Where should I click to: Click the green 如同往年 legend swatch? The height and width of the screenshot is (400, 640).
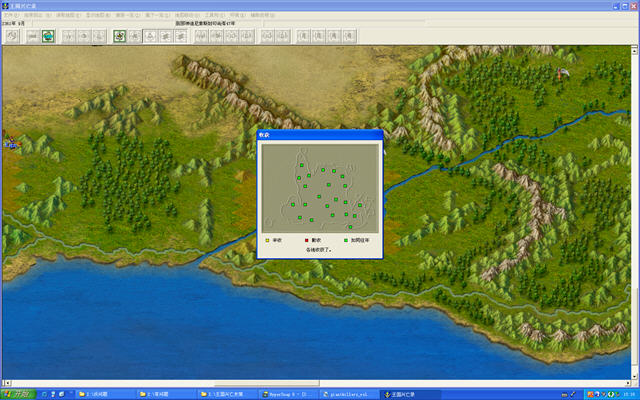tap(346, 240)
